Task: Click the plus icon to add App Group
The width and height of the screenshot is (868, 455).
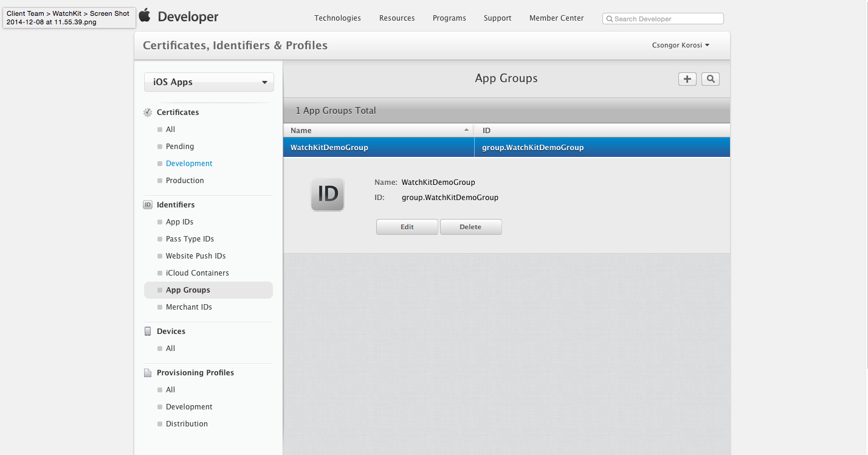Action: (687, 79)
